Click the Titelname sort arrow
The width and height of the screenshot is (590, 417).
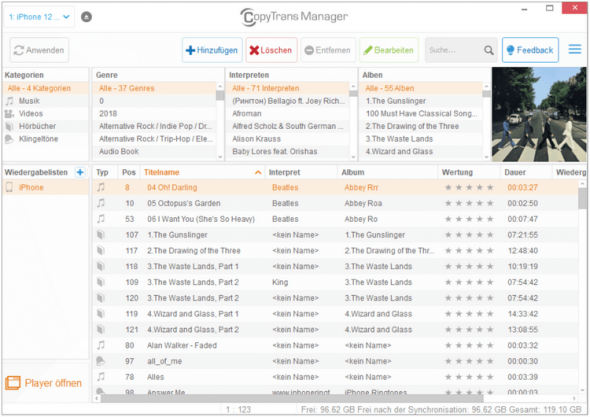tap(258, 172)
